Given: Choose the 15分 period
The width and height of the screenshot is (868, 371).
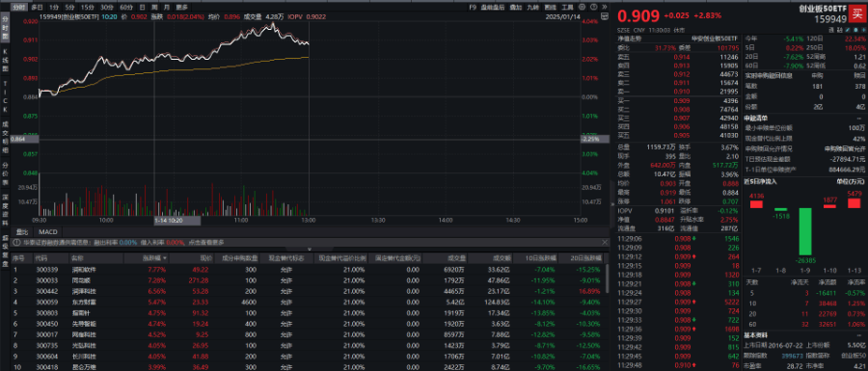Looking at the screenshot, I should coord(87,8).
